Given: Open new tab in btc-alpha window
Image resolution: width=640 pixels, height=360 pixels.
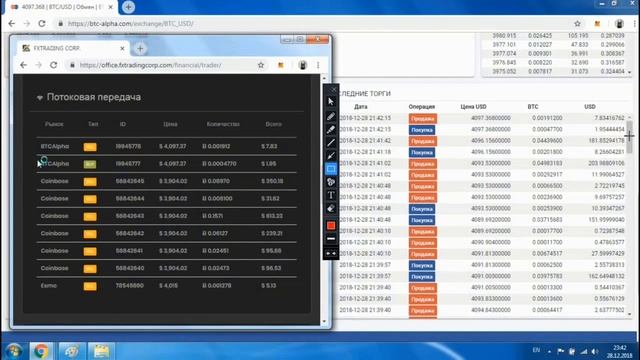Looking at the screenshot, I should pos(128,7).
